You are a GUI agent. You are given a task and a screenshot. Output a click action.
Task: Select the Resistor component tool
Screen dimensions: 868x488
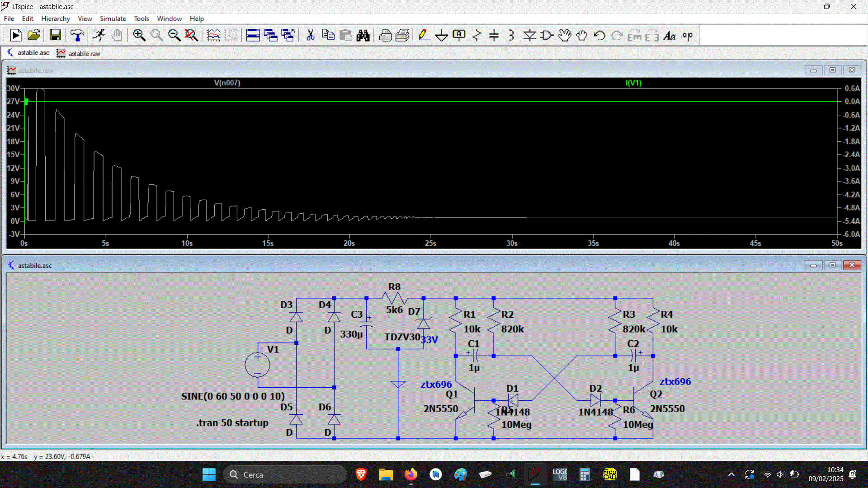click(x=476, y=35)
